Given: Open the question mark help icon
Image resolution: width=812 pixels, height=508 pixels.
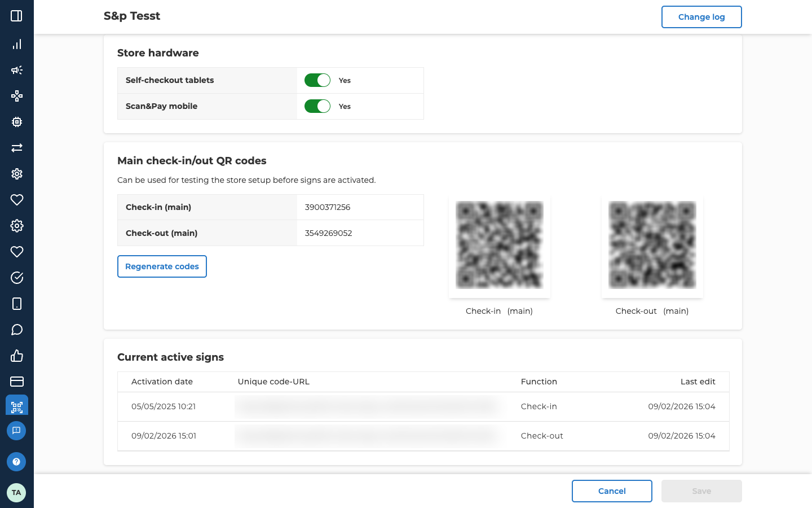Looking at the screenshot, I should (x=16, y=462).
